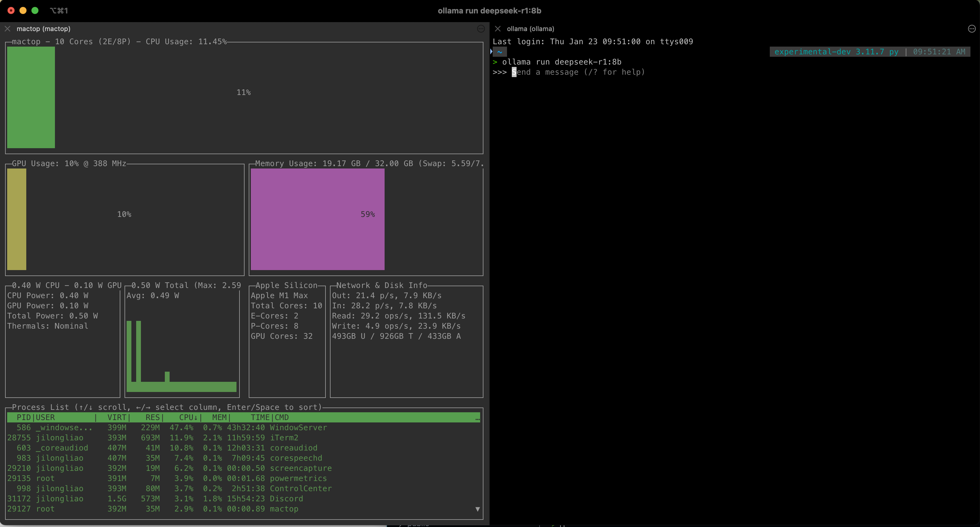Select the powermetrics process row
Image resolution: width=980 pixels, height=527 pixels.
243,478
